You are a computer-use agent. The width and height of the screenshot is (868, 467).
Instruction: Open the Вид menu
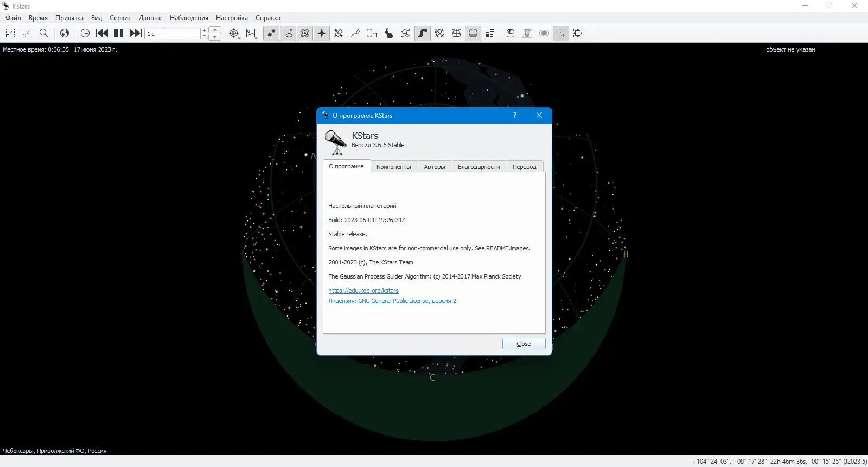click(x=97, y=18)
